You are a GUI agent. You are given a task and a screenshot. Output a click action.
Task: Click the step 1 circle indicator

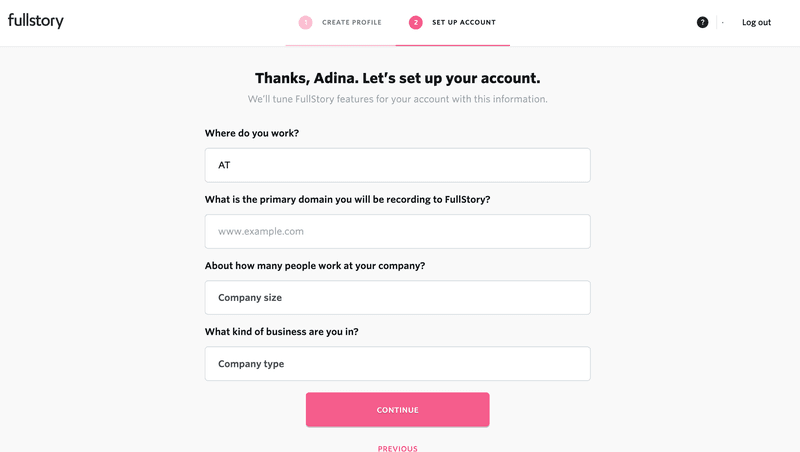tap(305, 22)
